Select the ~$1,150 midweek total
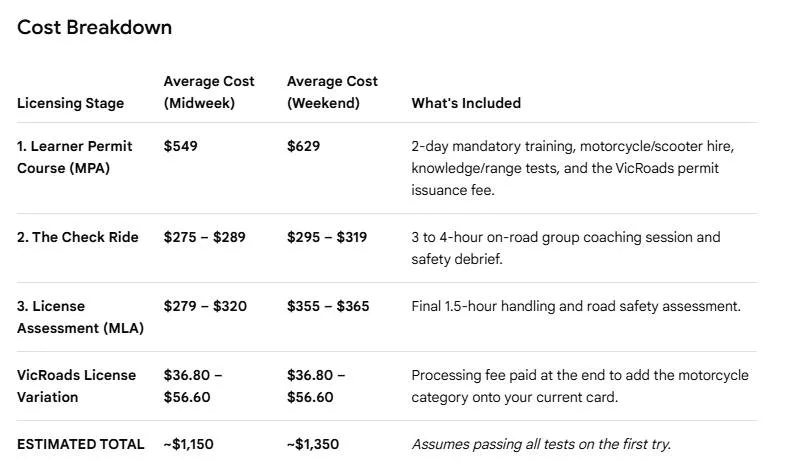This screenshot has width=792, height=474. coord(188,444)
